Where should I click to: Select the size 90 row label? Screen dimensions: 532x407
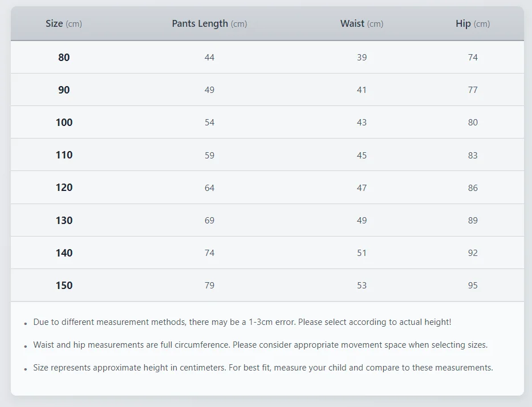(x=64, y=90)
